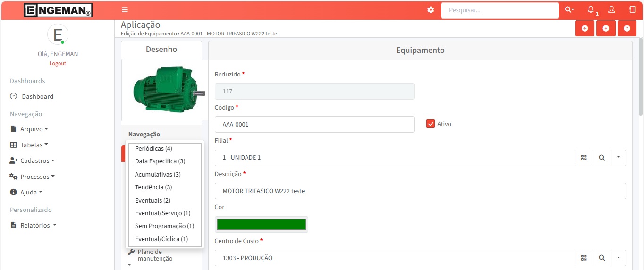Viewport: 644px width, 270px height.
Task: Scan QR code for Filial field
Action: point(584,158)
